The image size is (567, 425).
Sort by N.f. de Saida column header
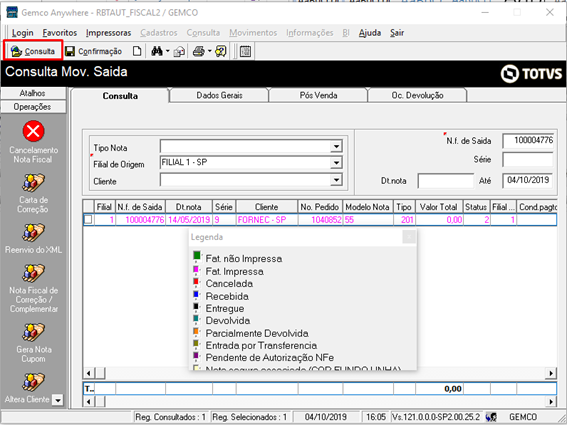[x=140, y=207]
